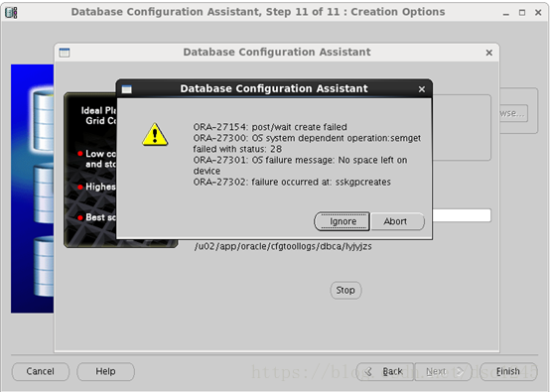Screen dimensions: 550x392
Task: Click the Ideal Platform Grid Computing banner image
Action: [90, 170]
